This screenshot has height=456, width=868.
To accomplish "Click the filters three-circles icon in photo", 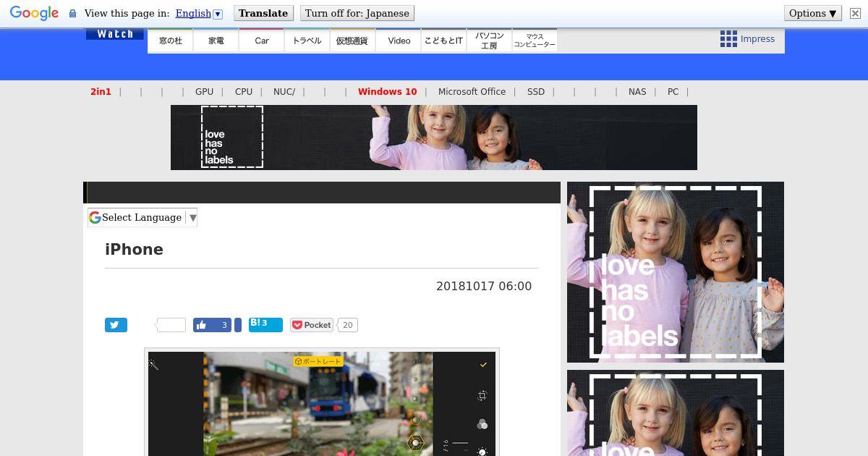I will pyautogui.click(x=482, y=424).
